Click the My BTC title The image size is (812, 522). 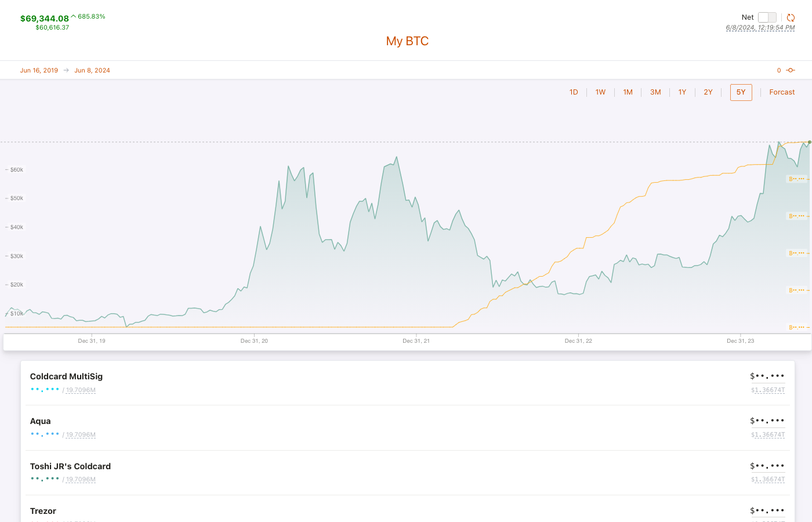tap(407, 41)
